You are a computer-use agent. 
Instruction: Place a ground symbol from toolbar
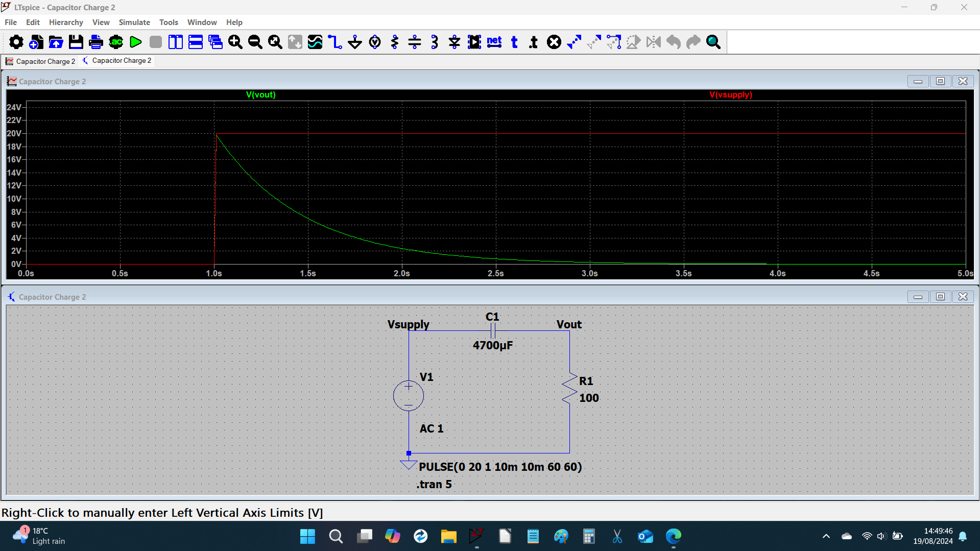pos(355,42)
